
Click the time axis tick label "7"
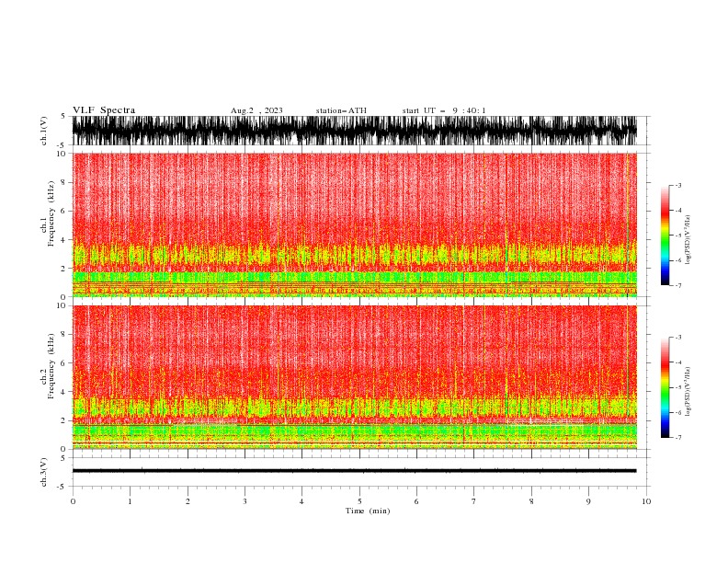[474, 501]
